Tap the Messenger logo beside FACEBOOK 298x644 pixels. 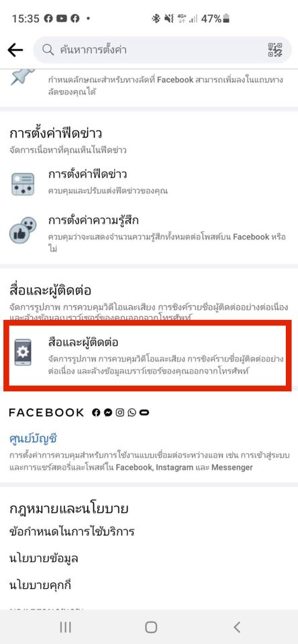coord(107,413)
